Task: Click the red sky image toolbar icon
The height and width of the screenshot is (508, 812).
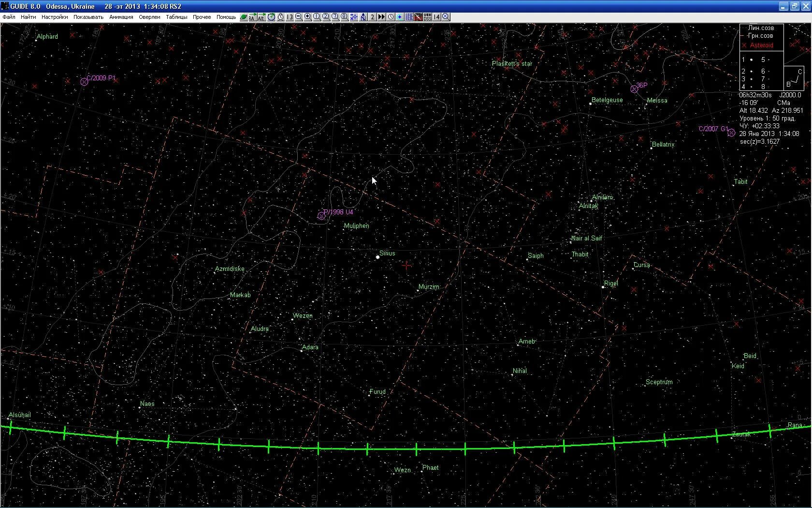Action: pos(418,17)
